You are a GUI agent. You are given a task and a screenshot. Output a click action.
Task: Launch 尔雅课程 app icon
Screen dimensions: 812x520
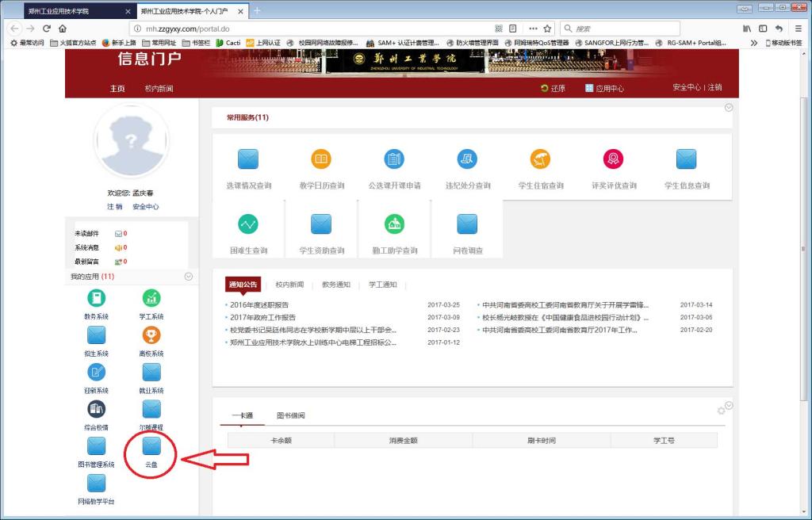pyautogui.click(x=151, y=409)
